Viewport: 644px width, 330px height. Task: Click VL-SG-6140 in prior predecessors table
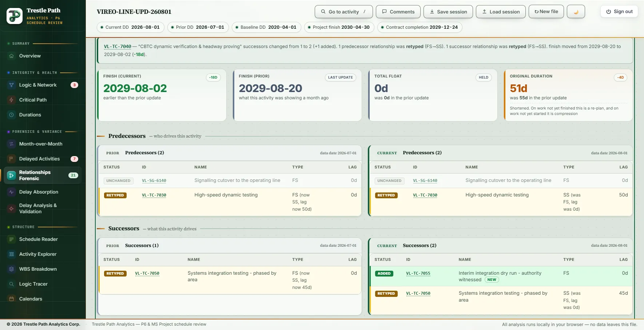click(x=154, y=180)
